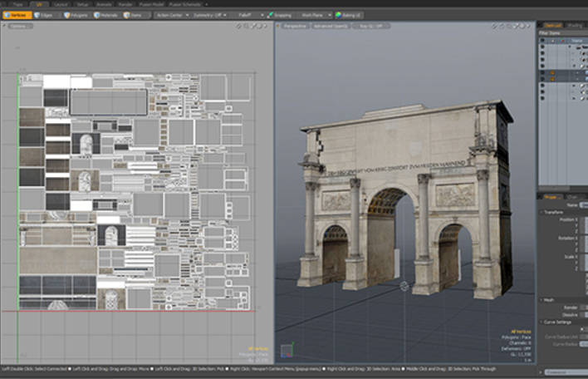The image size is (588, 379).
Task: Toggle eye visibility of first selected highlighted item
Action: coord(542,73)
